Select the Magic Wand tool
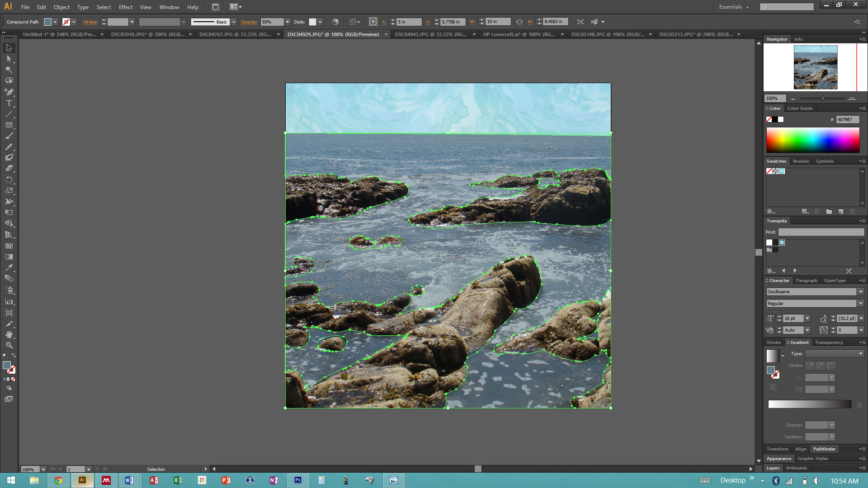This screenshot has height=488, width=868. point(9,70)
